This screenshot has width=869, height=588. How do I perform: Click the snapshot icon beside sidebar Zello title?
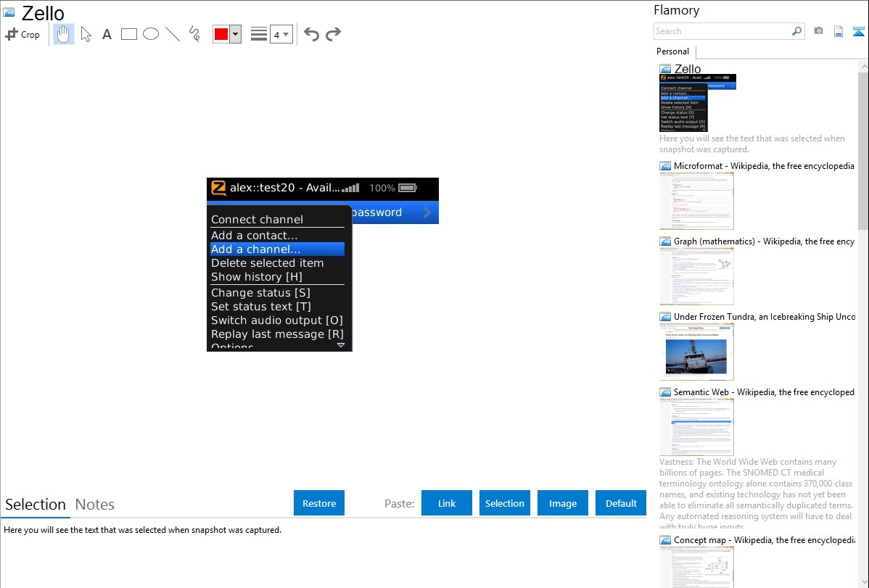[x=665, y=69]
